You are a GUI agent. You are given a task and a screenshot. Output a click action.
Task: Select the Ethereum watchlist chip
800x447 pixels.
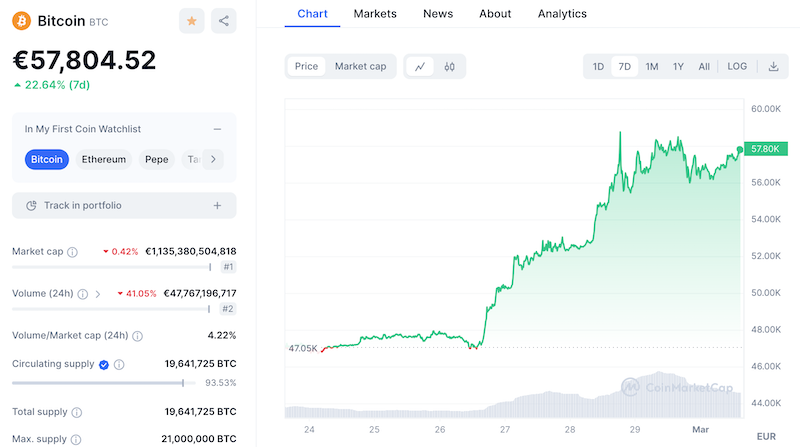pyautogui.click(x=104, y=159)
